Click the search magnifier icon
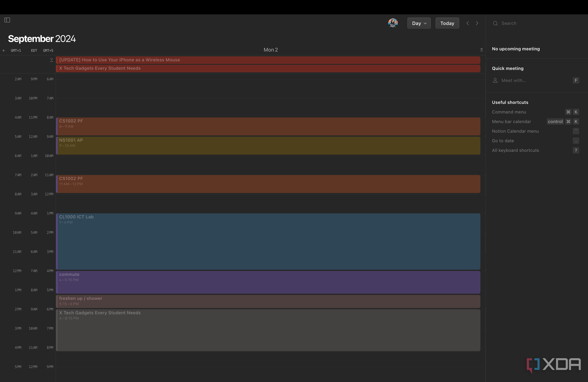588x382 pixels. pos(495,23)
